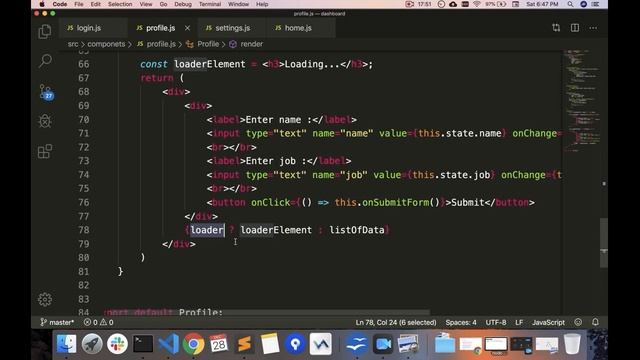Screen dimensions: 640x360
Task: Click the componets breadcrumb
Action: 106,44
